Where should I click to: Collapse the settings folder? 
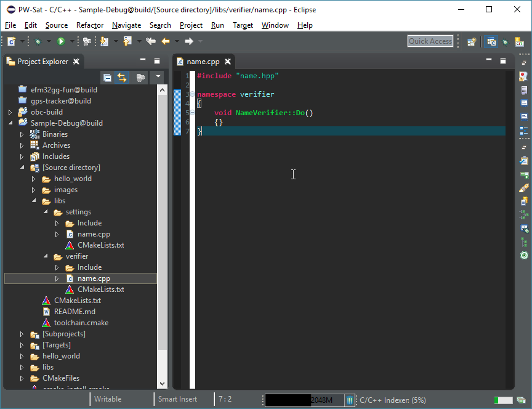tap(46, 211)
